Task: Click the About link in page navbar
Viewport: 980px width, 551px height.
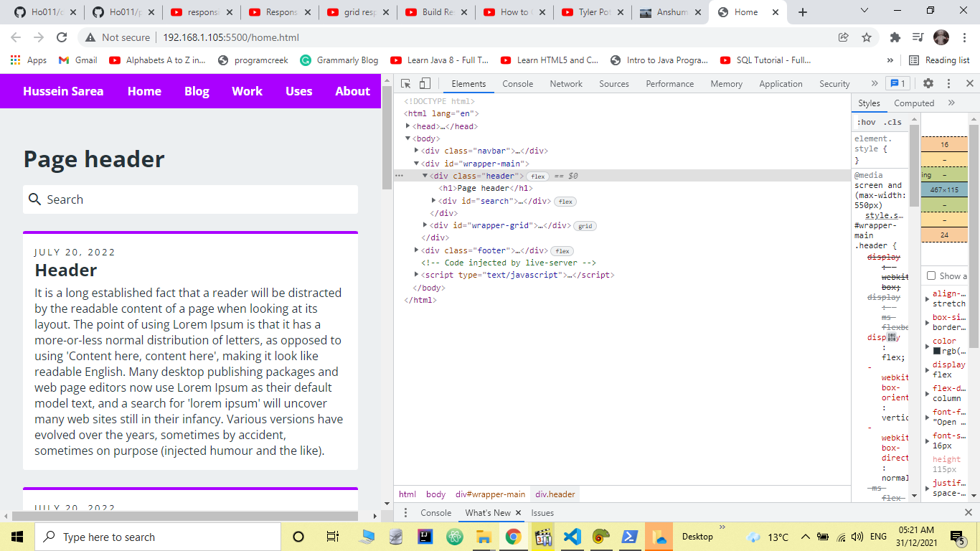Action: 352,91
